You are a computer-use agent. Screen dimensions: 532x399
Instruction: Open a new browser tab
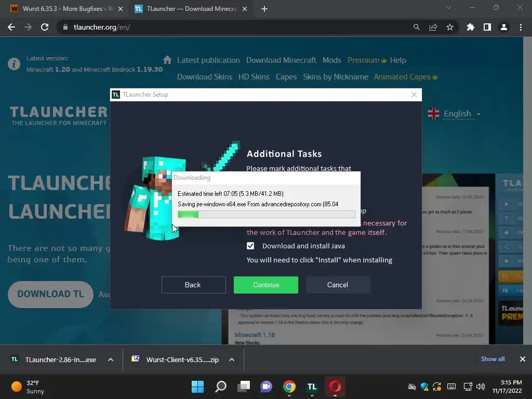(264, 9)
